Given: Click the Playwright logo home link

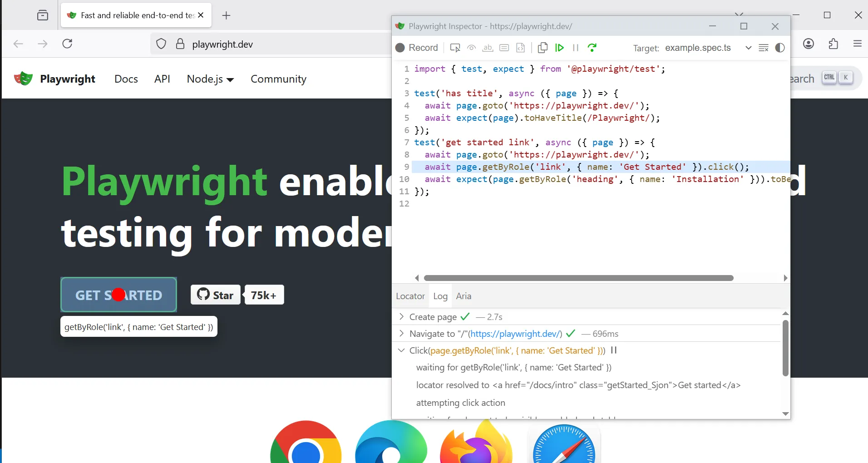Looking at the screenshot, I should click(x=54, y=79).
